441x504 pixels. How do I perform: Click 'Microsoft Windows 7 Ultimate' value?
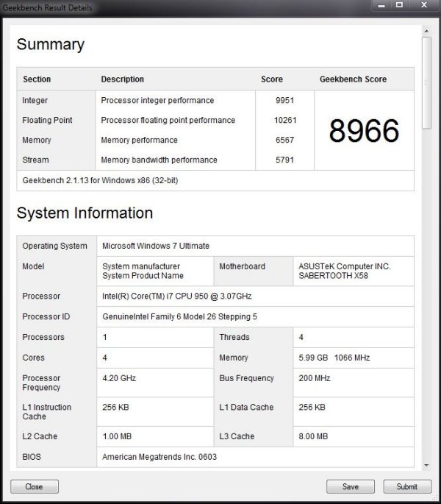click(x=156, y=246)
